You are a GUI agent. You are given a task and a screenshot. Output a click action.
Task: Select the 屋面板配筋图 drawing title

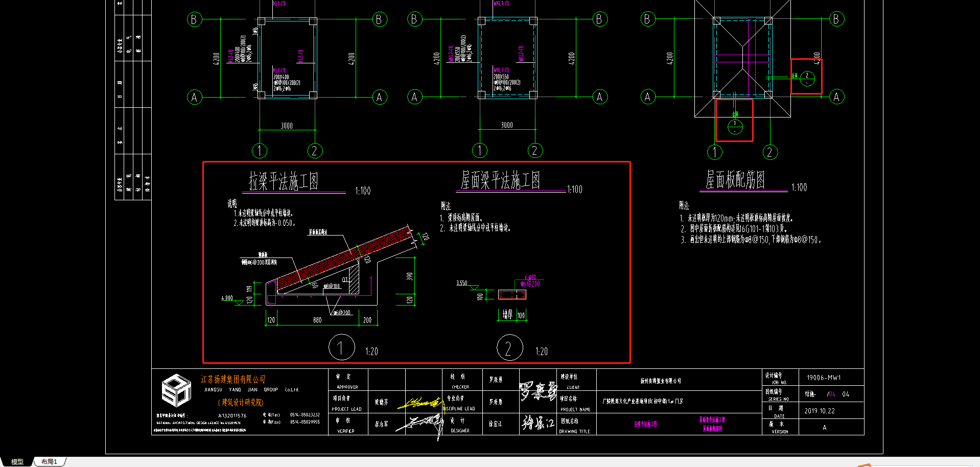tap(735, 180)
